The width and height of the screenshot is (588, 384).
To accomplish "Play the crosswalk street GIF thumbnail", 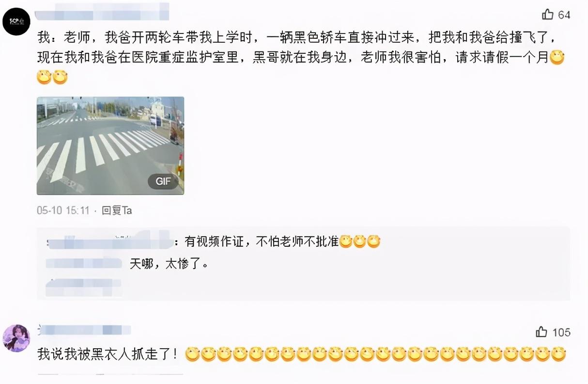I will [x=110, y=145].
